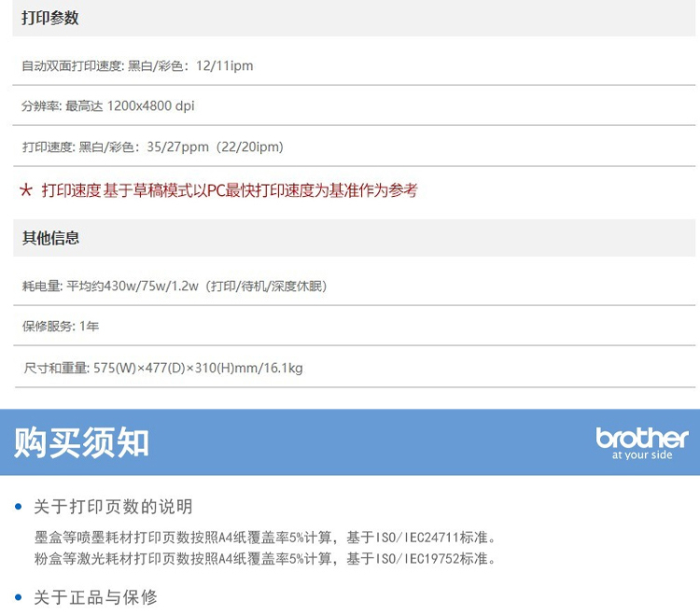Screen dimensions: 700x615
Task: Click the 购买须知 banner title
Action: pyautogui.click(x=81, y=442)
